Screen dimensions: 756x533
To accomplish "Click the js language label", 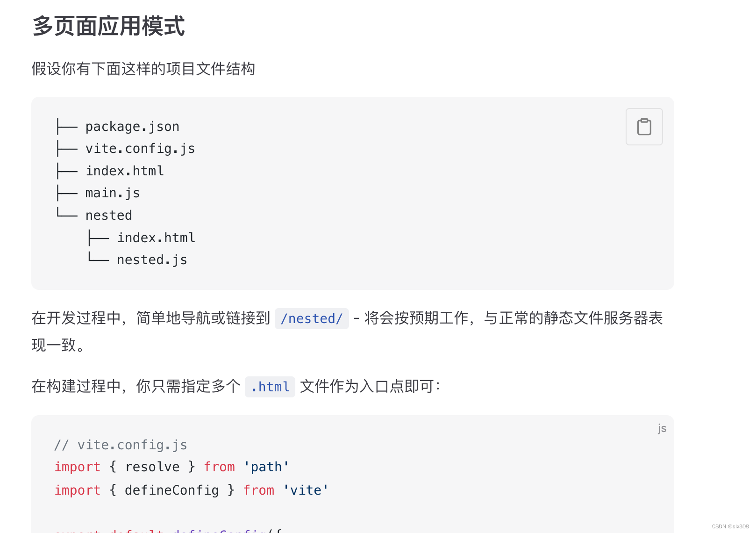I will pyautogui.click(x=662, y=428).
